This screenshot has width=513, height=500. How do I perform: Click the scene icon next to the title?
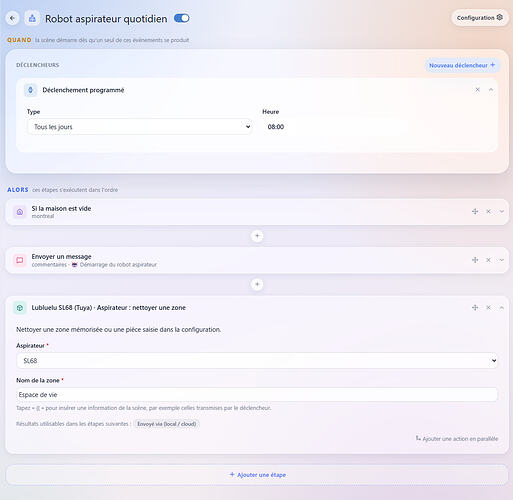coord(32,18)
